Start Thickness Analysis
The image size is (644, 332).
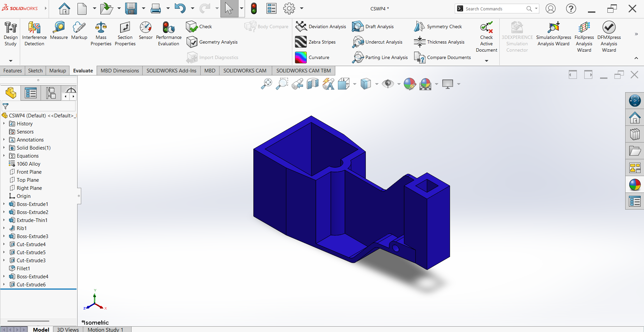[439, 42]
